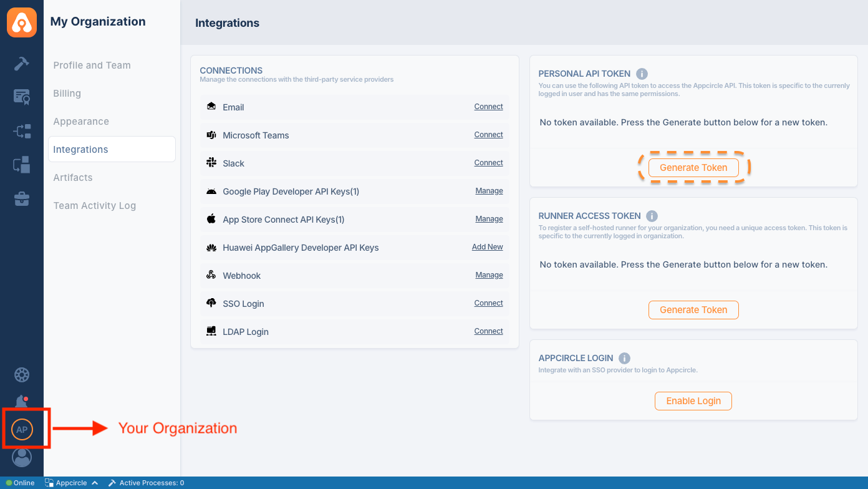
Task: Connect LDAP Login
Action: click(x=488, y=331)
